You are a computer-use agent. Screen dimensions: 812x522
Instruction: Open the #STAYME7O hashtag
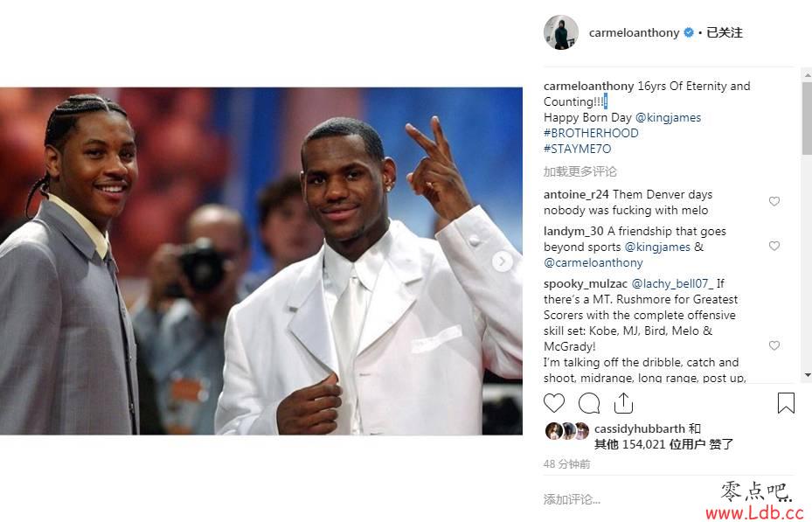click(578, 150)
